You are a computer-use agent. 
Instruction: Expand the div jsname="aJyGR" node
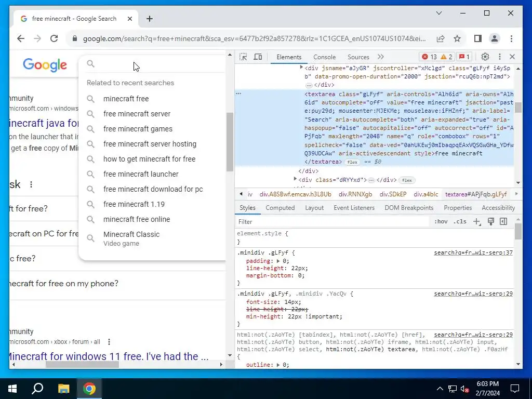[x=301, y=68]
